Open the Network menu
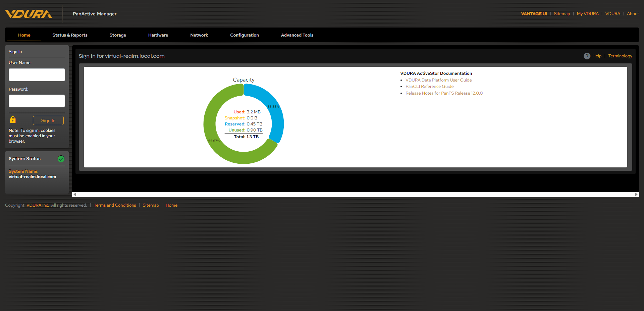Screen dimensions: 644x311 199,35
